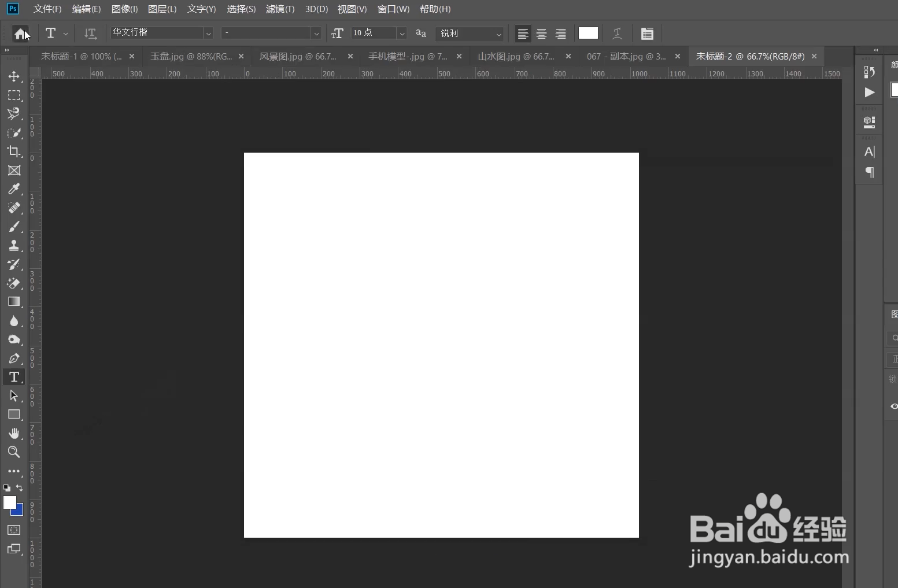
Task: Open the 图像(I) menu
Action: click(x=124, y=9)
